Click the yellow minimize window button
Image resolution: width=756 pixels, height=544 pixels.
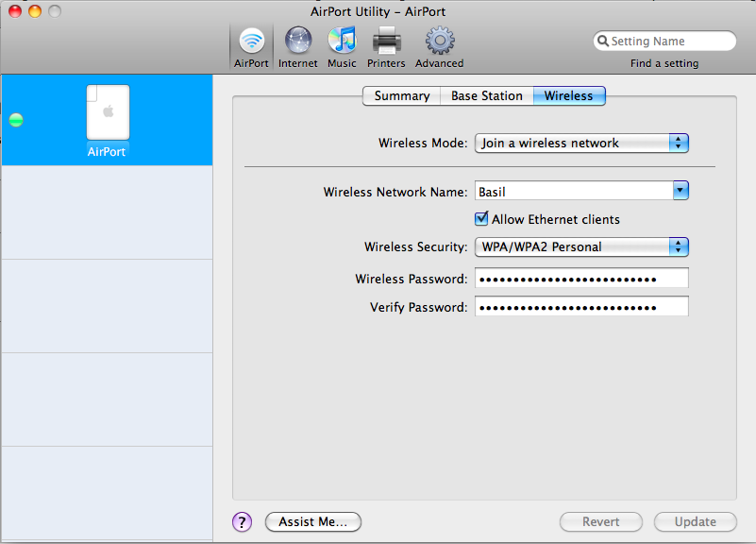35,11
